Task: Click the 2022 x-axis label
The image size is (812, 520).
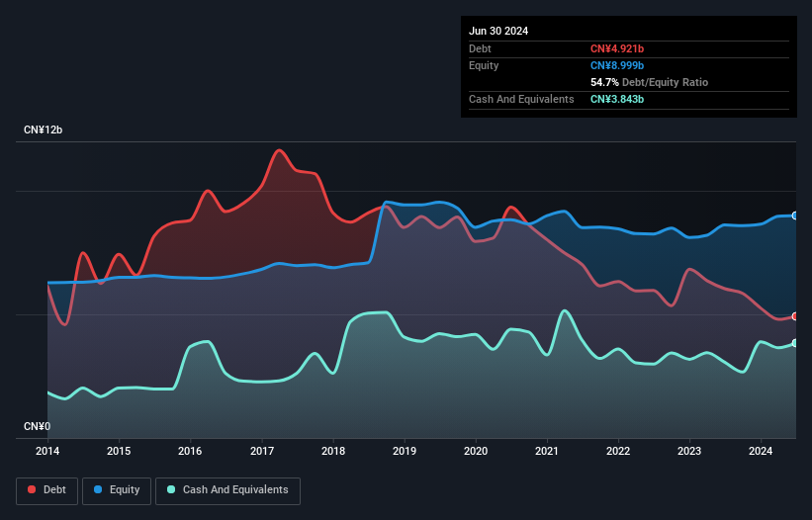Action: point(618,451)
